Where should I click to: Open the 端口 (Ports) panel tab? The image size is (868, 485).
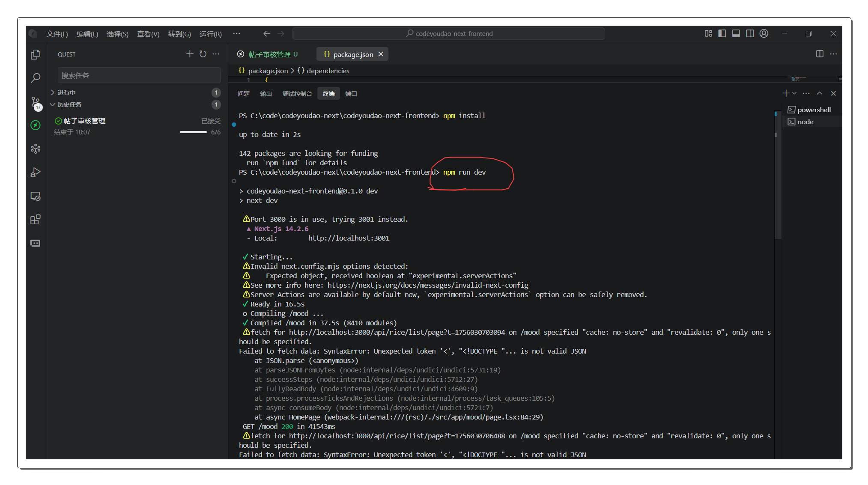(x=351, y=94)
